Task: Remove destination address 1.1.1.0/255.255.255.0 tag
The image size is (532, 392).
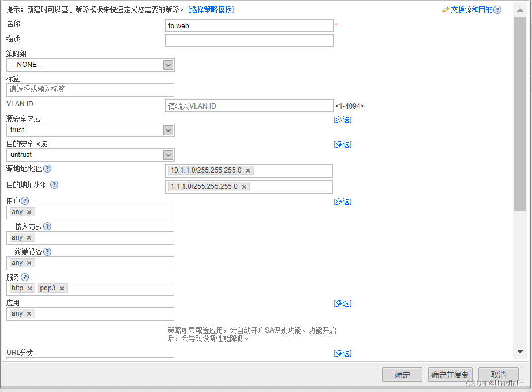Action: click(x=244, y=186)
